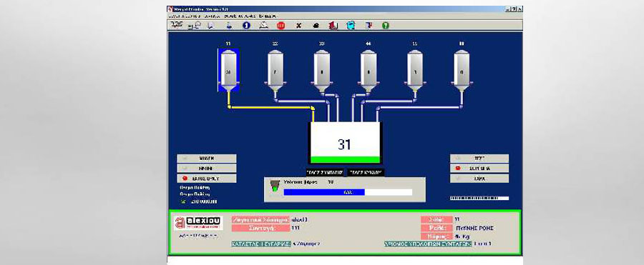Open help via green question mark icon

385,26
